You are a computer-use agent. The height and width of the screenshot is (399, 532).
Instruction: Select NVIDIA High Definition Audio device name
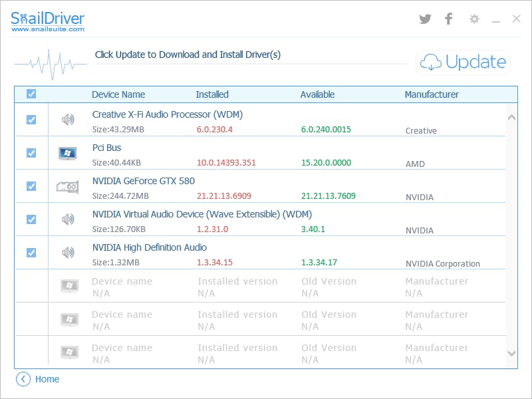click(150, 247)
